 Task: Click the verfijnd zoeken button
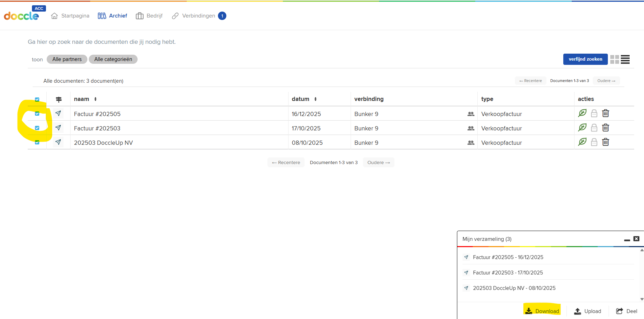click(585, 59)
